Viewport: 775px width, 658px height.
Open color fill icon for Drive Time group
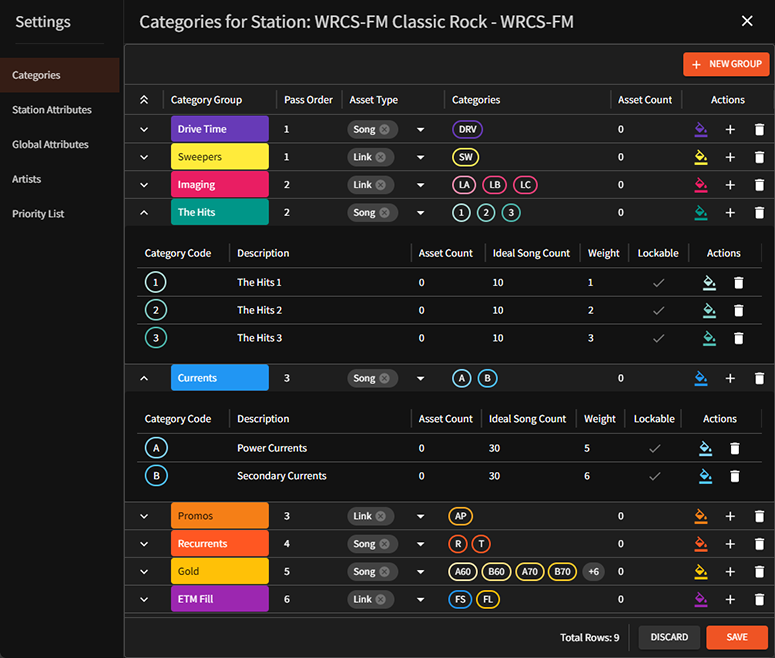[700, 130]
